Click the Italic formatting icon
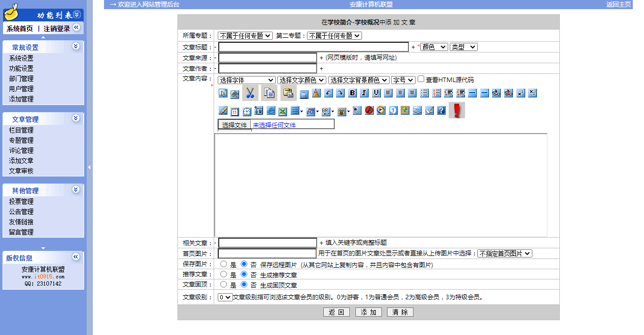 point(364,93)
